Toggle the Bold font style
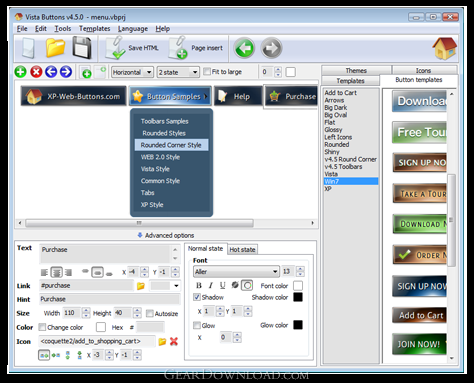 tap(199, 285)
